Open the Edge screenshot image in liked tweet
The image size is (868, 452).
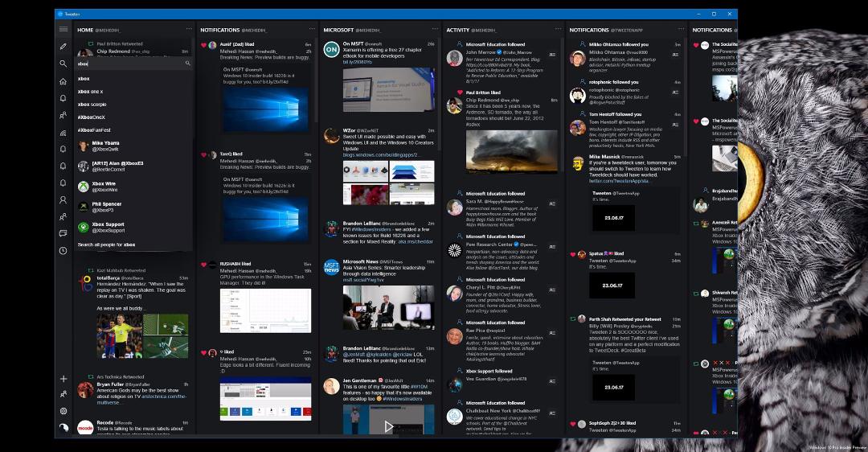pos(265,399)
